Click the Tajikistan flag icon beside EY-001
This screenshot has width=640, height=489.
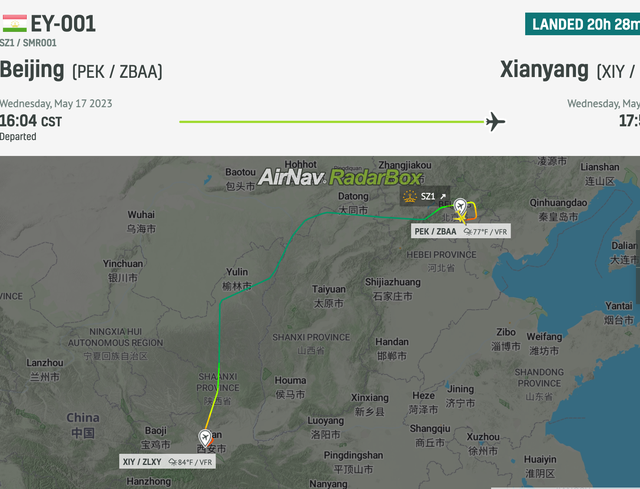(14, 23)
